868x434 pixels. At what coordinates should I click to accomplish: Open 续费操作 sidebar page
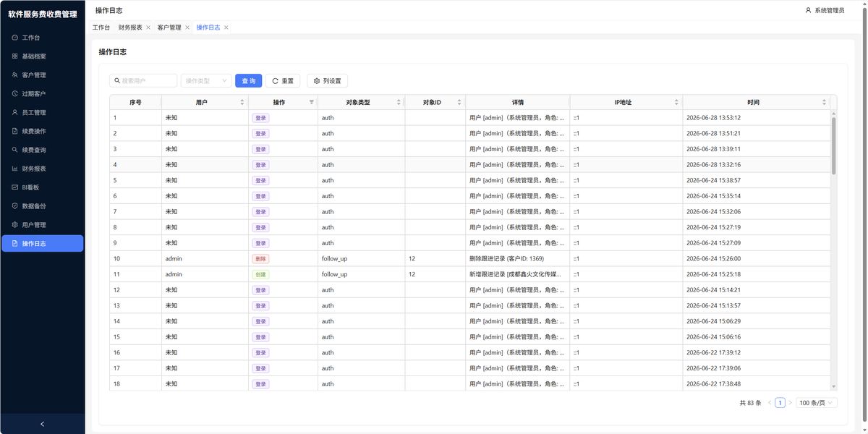pos(42,131)
